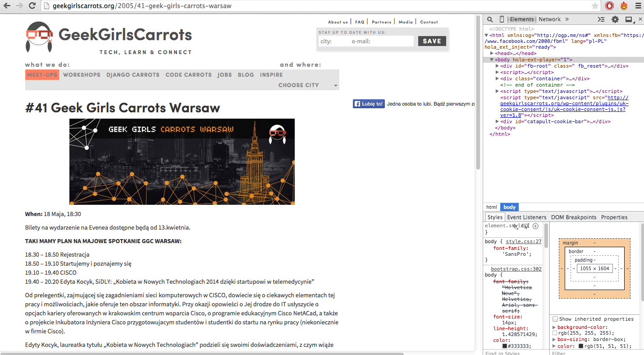Open the Code Carrots menu item
Screen dimensions: 644x355
188,75
